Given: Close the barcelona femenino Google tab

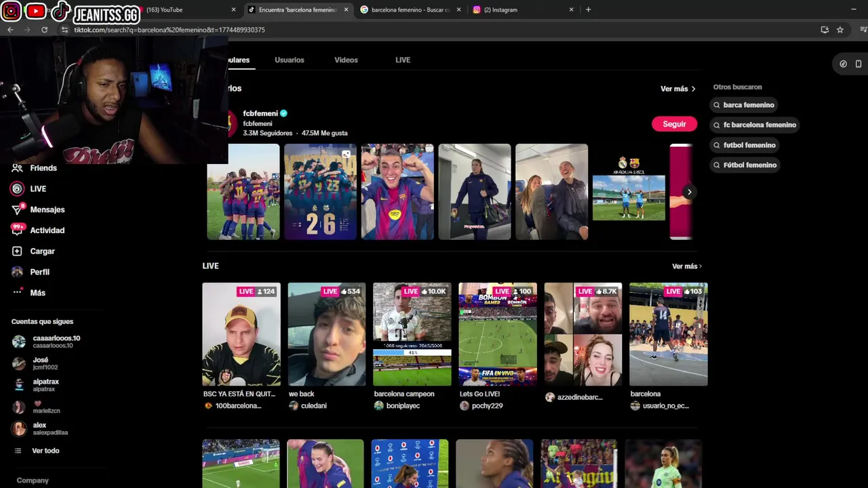Looking at the screenshot, I should [x=459, y=9].
